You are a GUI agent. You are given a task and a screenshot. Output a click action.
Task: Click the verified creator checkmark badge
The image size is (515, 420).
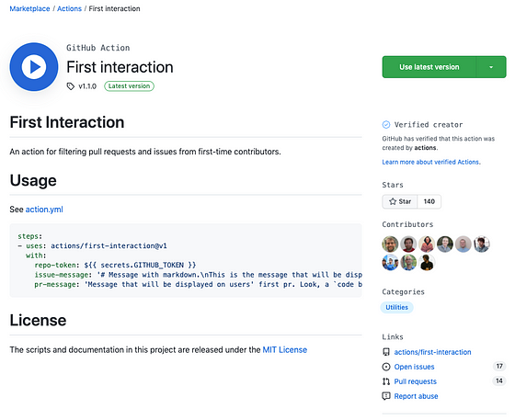[386, 125]
